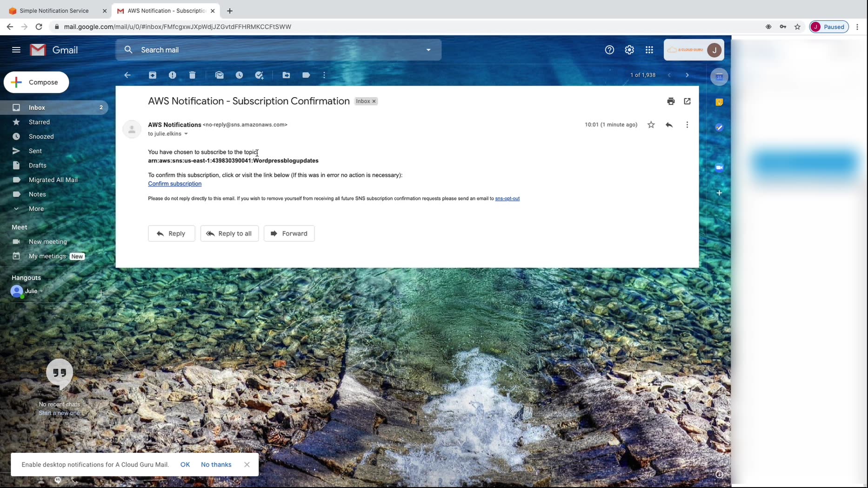Viewport: 868px width, 488px height.
Task: Add the email to Tasks
Action: 260,75
